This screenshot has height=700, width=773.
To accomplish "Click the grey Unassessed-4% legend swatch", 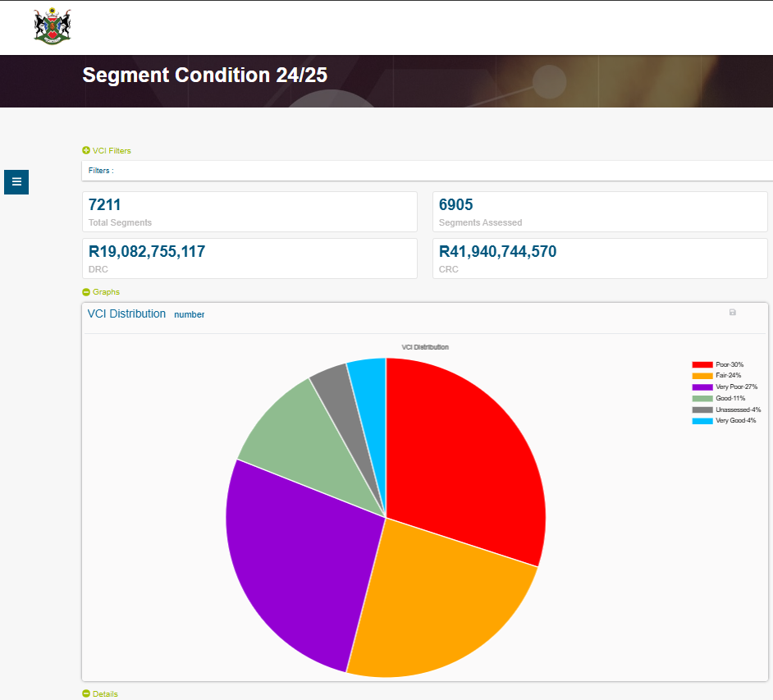I will click(x=702, y=409).
